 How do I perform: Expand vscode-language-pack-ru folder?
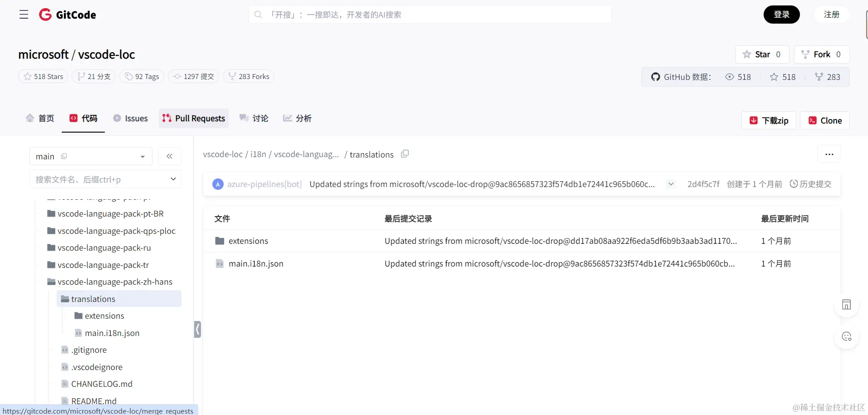99,248
